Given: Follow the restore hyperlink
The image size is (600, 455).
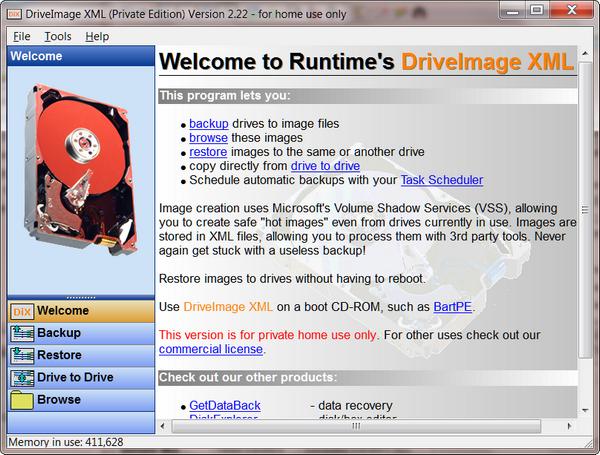Looking at the screenshot, I should coord(208,152).
